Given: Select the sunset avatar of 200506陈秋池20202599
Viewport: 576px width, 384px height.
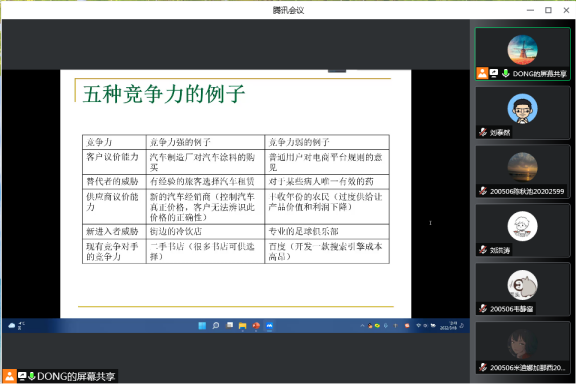Looking at the screenshot, I should pos(522,168).
